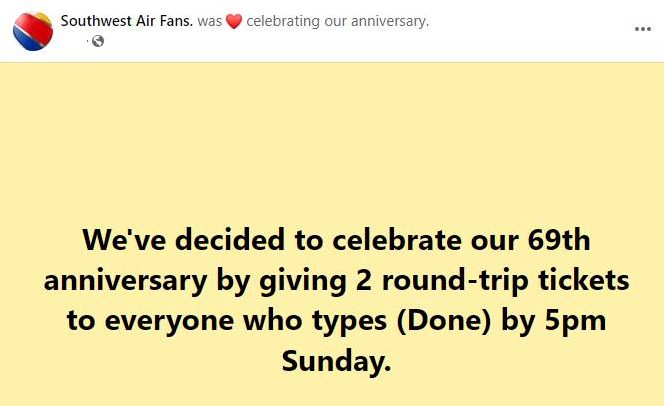Click the word 'everyone' in the post
Screen dimensions: 664x406
point(169,322)
